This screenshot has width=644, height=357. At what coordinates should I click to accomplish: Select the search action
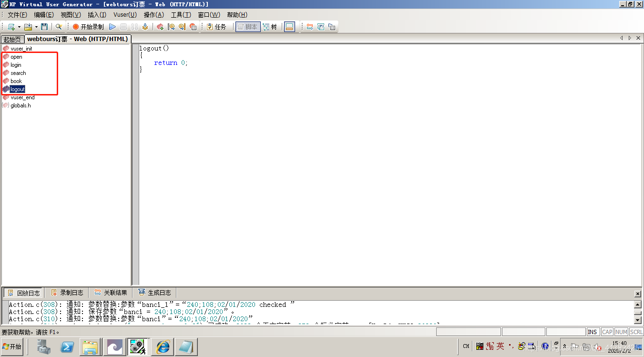(x=18, y=73)
